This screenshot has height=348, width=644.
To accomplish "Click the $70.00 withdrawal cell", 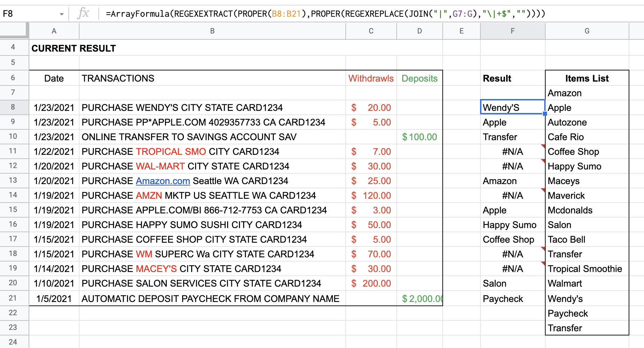I will (x=371, y=254).
